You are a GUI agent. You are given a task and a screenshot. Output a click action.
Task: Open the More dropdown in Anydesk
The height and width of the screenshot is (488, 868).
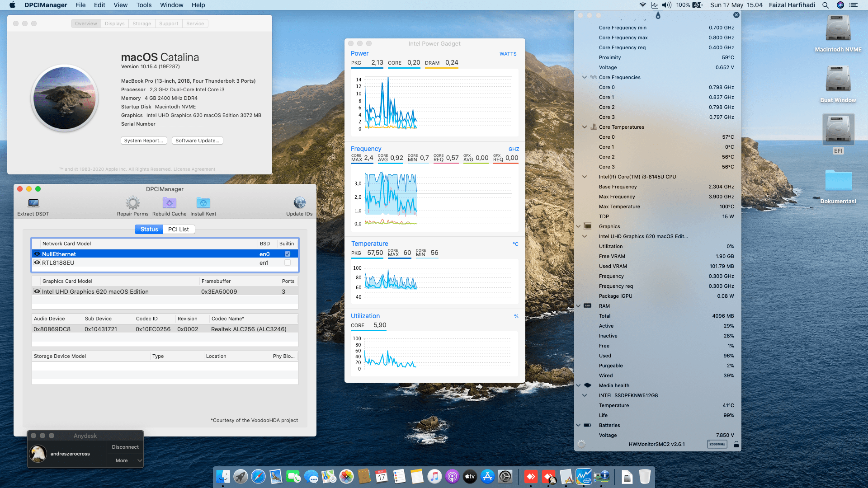[125, 460]
